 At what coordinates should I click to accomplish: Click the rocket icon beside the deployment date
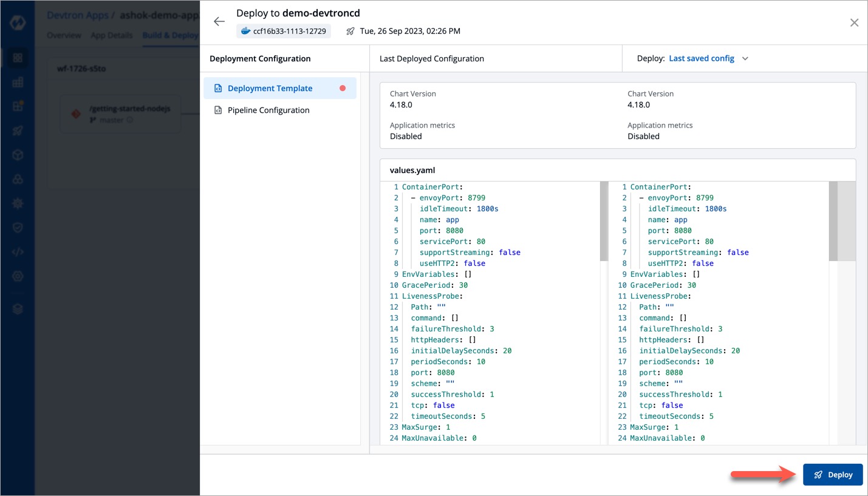point(350,31)
